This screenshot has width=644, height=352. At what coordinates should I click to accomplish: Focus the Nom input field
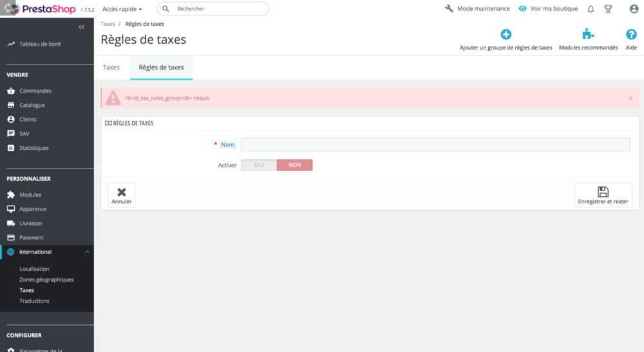coord(435,144)
